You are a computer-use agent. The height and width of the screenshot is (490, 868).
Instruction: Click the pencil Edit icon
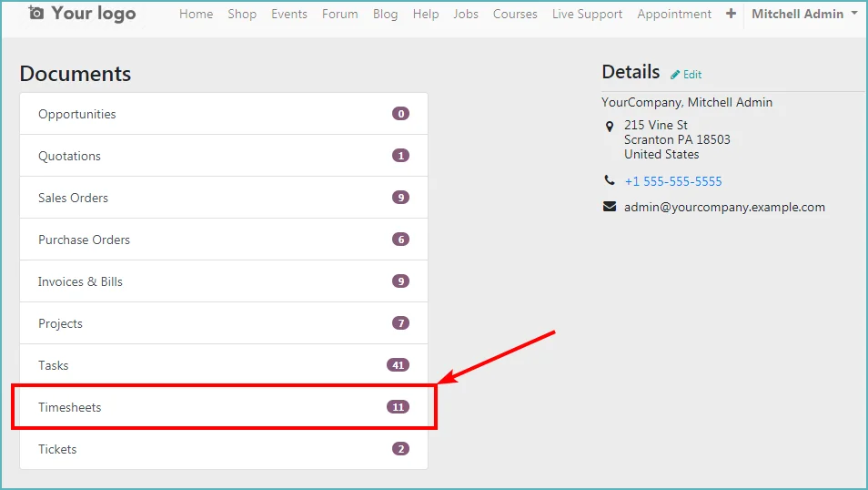[x=675, y=75]
